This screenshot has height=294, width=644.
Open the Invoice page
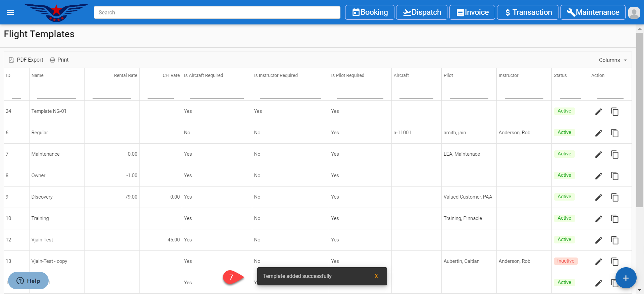[x=472, y=12]
